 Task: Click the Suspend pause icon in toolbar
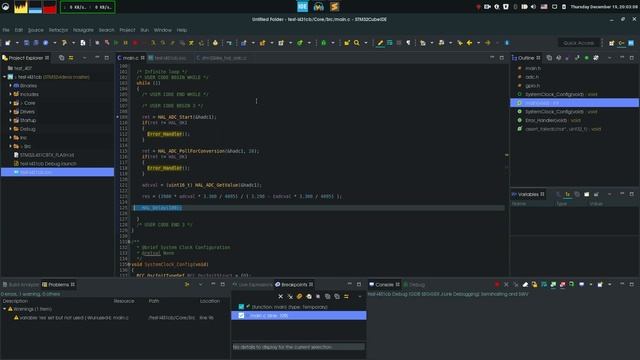[126, 43]
